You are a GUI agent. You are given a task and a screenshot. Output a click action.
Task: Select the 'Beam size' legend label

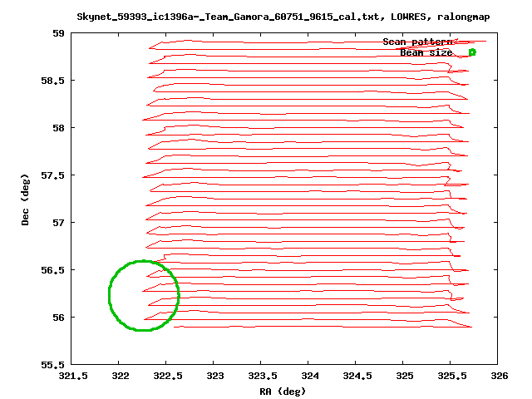[x=426, y=52]
